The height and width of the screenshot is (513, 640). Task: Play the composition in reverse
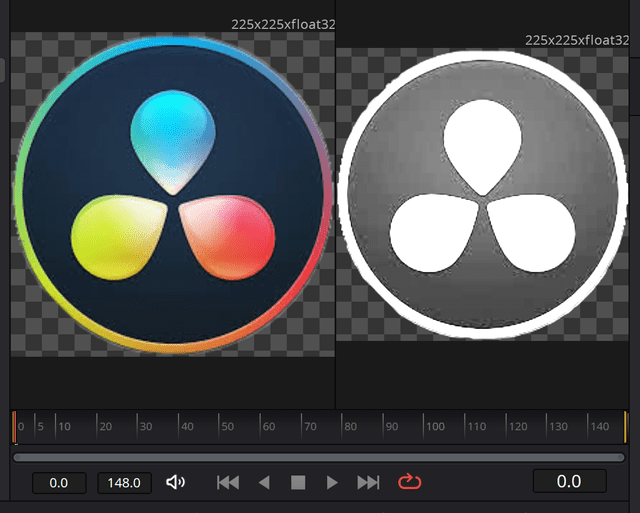coord(264,482)
